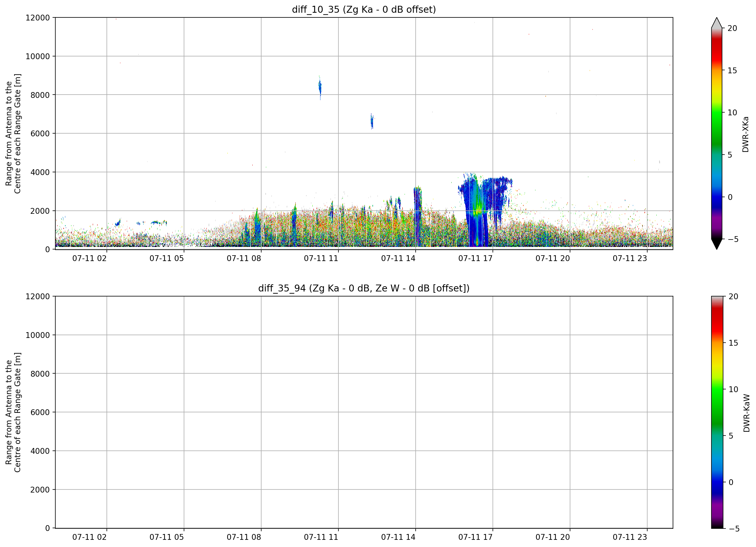Select the 'DWR-XKa' colorbar label
The width and height of the screenshot is (756, 547).
[746, 134]
